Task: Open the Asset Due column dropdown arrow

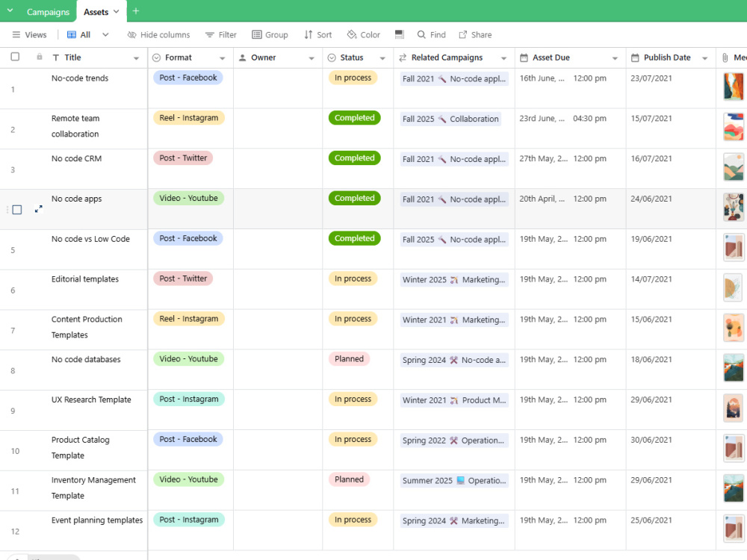Action: [x=615, y=58]
